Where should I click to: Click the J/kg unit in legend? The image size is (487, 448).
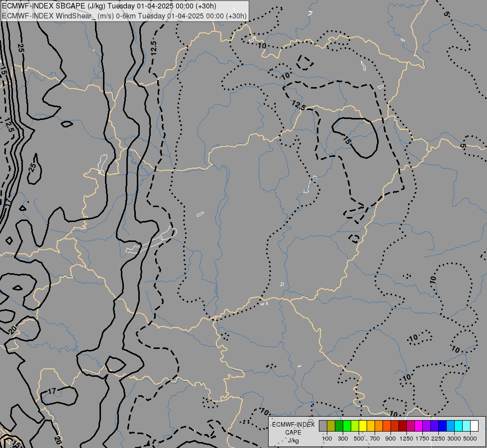(293, 441)
